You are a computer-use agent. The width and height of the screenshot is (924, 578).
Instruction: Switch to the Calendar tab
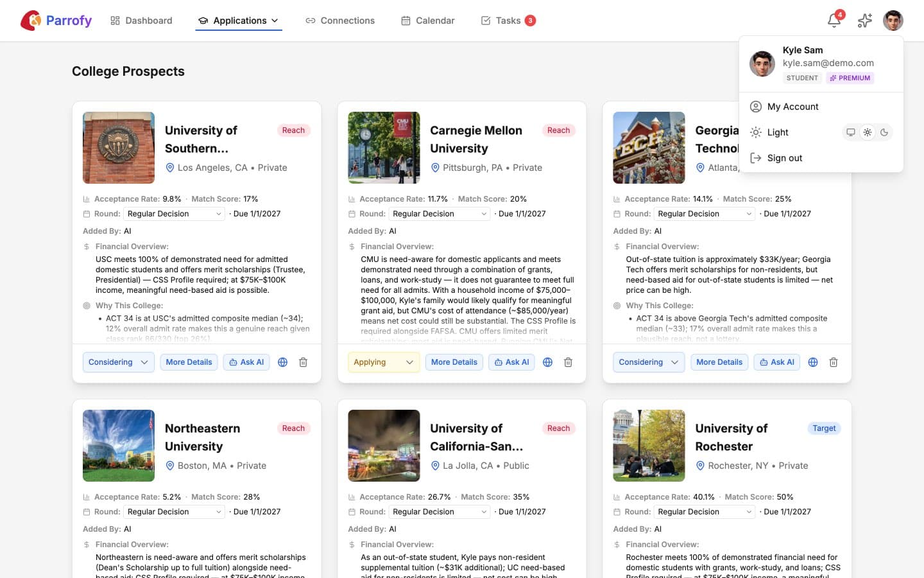tap(428, 21)
